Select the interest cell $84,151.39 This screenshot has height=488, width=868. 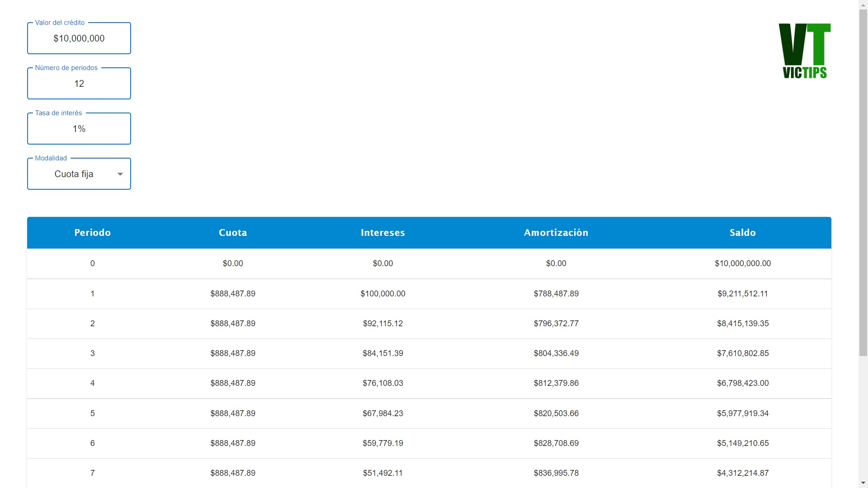383,353
